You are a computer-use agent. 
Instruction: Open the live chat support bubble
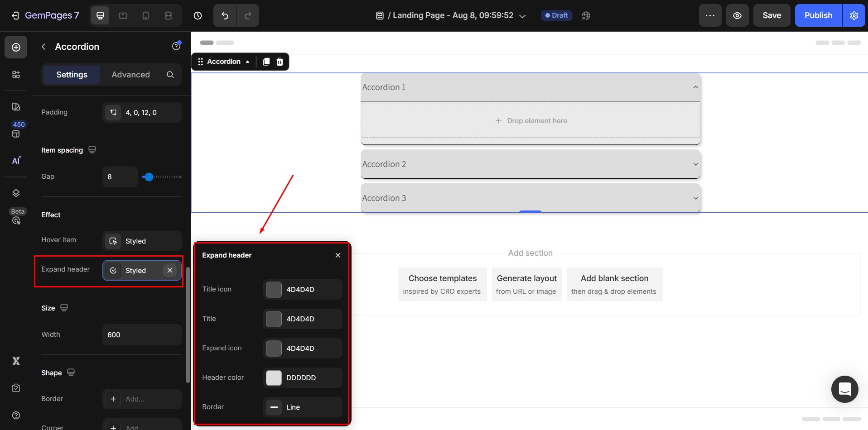[x=844, y=389]
